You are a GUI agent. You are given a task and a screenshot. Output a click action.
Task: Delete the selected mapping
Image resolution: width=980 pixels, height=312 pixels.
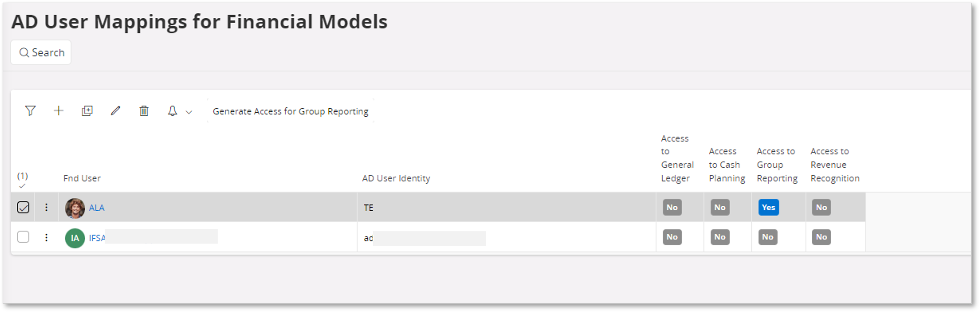click(x=144, y=111)
